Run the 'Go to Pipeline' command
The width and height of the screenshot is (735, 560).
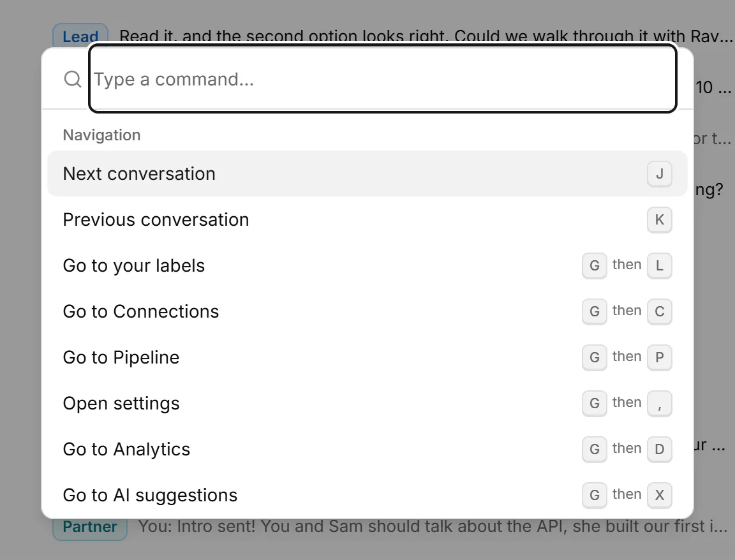click(x=367, y=357)
